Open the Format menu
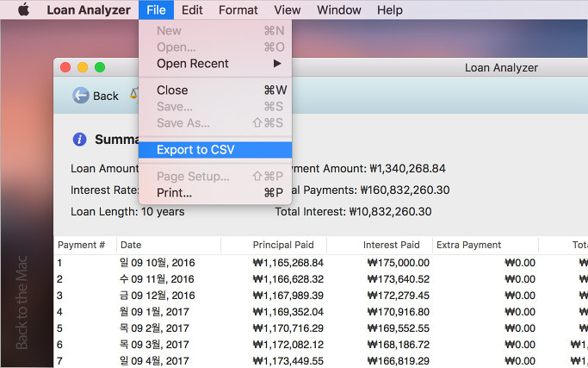 pyautogui.click(x=238, y=9)
